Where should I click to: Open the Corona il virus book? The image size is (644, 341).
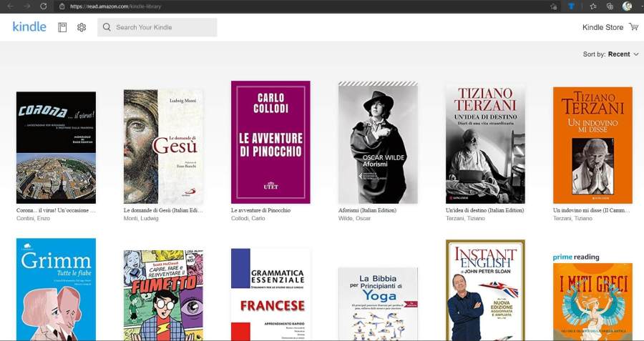[x=56, y=147]
